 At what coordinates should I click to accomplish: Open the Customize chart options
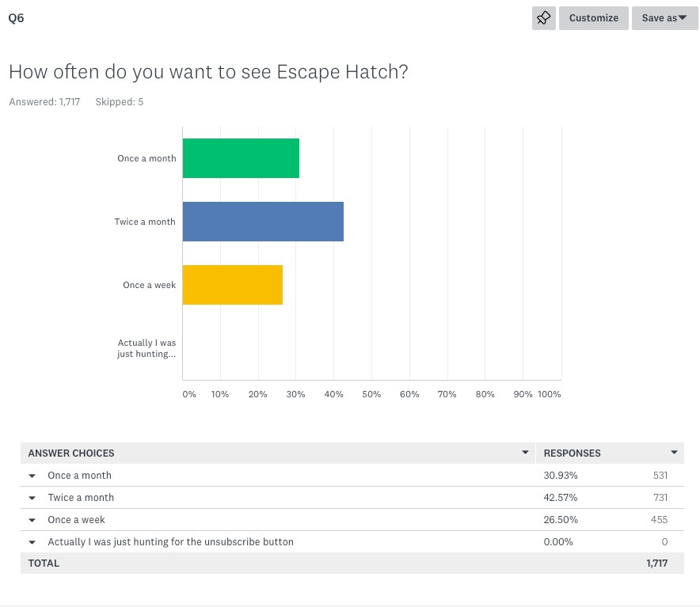pos(593,18)
